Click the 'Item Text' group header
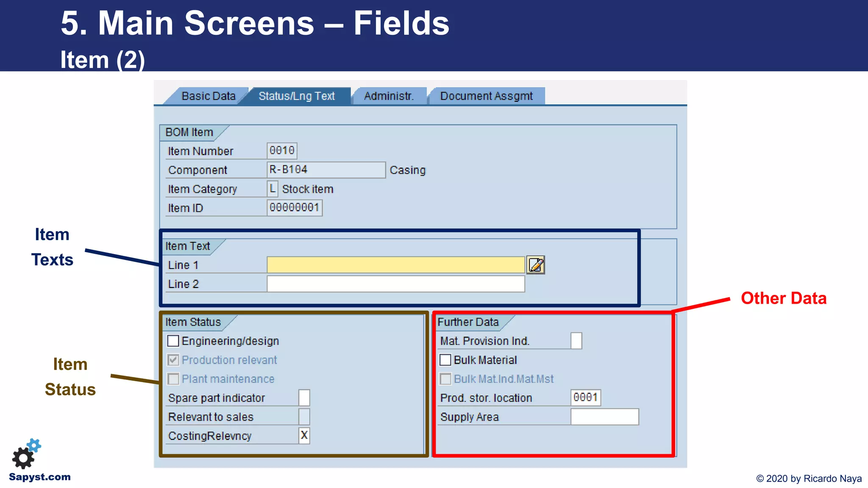The height and width of the screenshot is (488, 868). point(187,246)
